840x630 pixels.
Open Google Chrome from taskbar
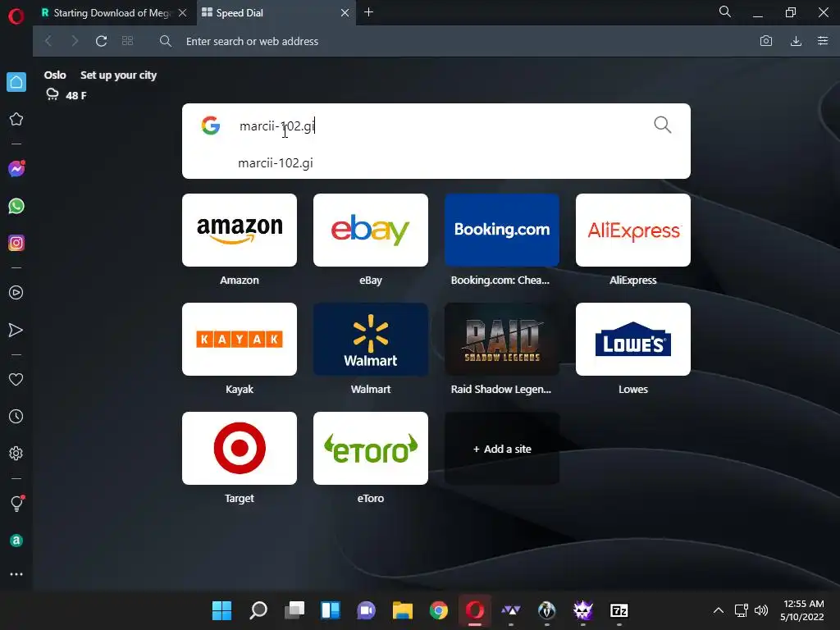click(439, 610)
